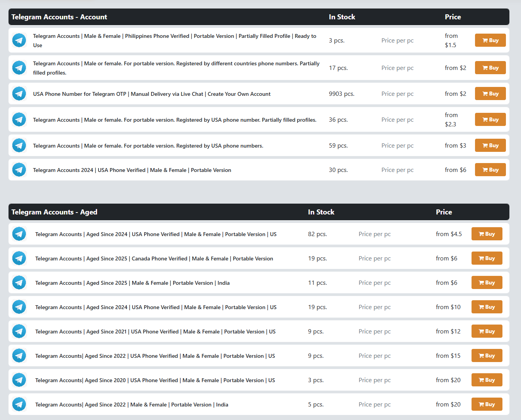
Task: Select Telegram icon in the 36 pcs. row
Action: click(x=19, y=119)
